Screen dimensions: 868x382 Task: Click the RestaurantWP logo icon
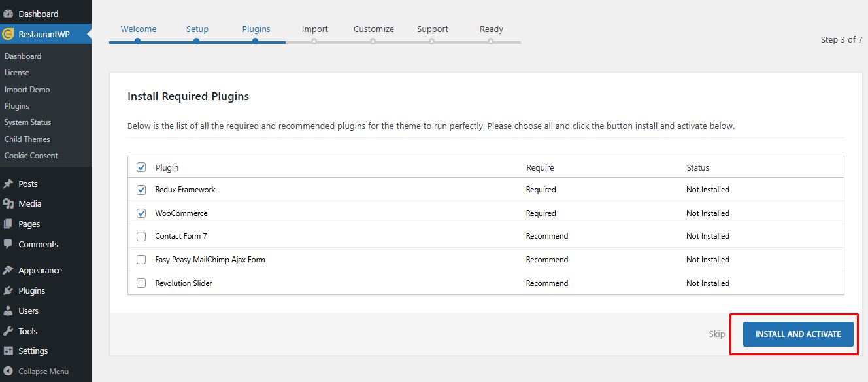coord(8,34)
